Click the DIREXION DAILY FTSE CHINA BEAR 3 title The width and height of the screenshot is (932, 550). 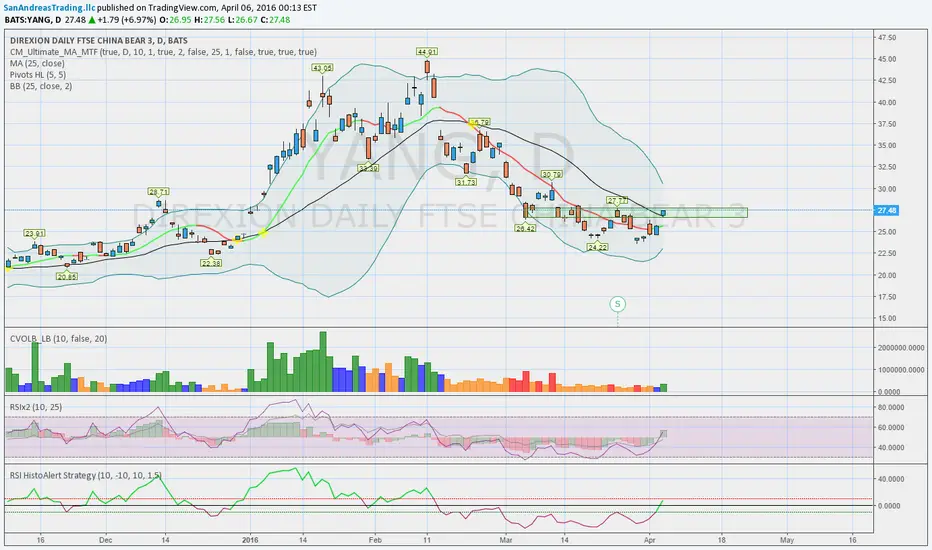click(99, 41)
